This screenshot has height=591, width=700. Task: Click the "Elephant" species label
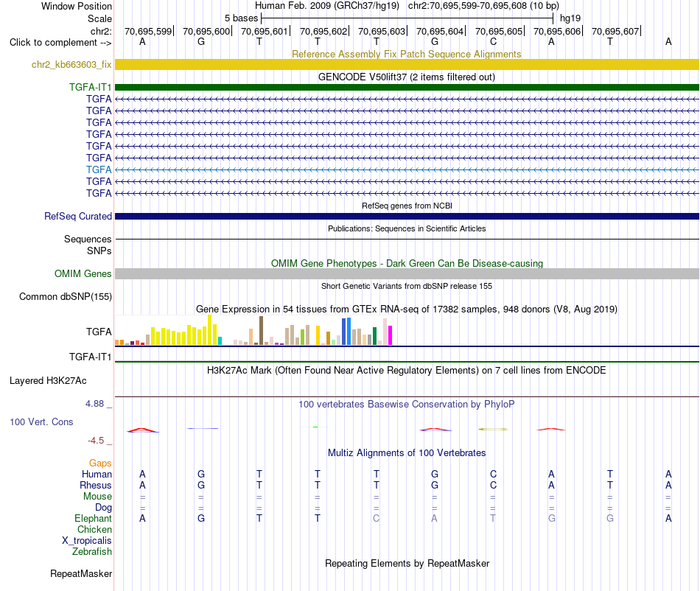point(93,518)
